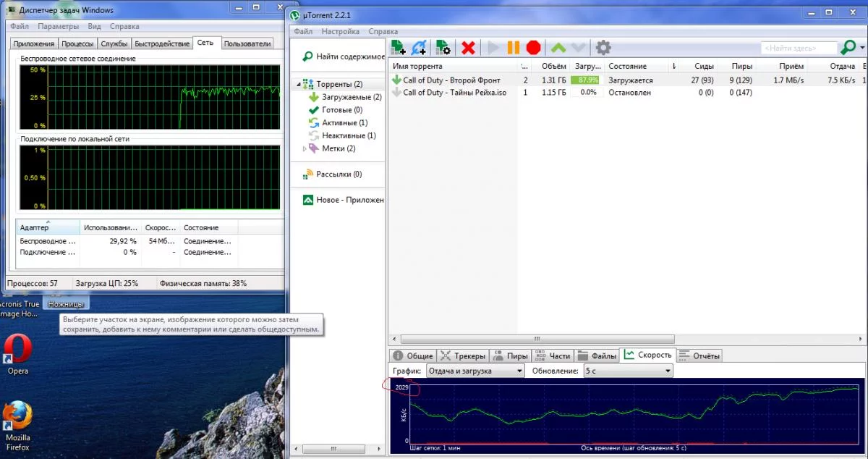This screenshot has width=868, height=459.
Task: Select Call of Duty - Тайны Рейха.iso torrent
Action: 454,93
